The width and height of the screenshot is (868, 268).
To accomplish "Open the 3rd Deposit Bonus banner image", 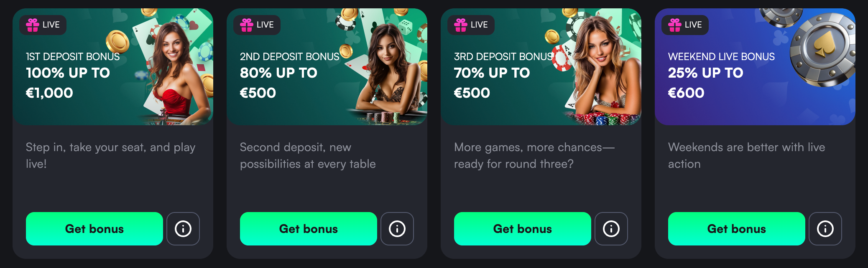I will (541, 67).
